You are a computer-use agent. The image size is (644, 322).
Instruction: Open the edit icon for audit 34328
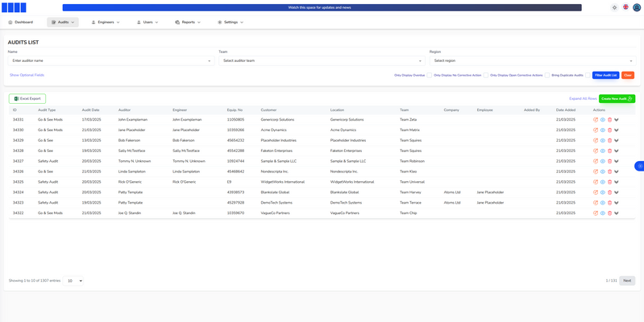click(596, 151)
